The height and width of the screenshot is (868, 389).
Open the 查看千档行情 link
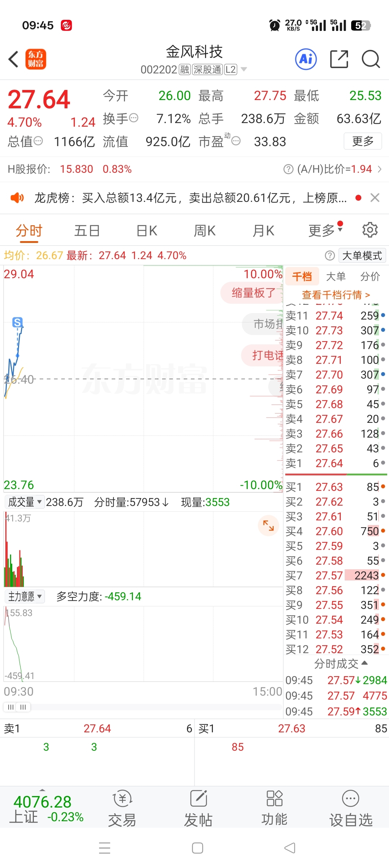(x=336, y=295)
